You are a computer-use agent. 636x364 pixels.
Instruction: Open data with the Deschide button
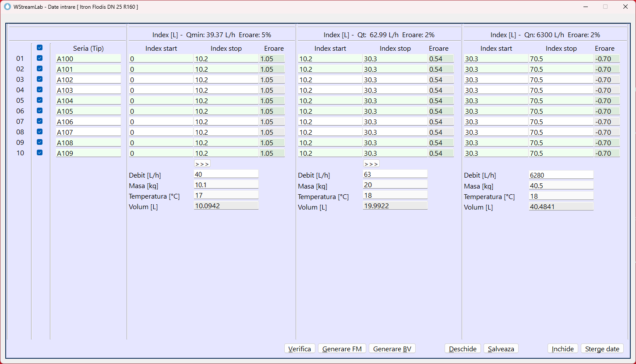463,349
